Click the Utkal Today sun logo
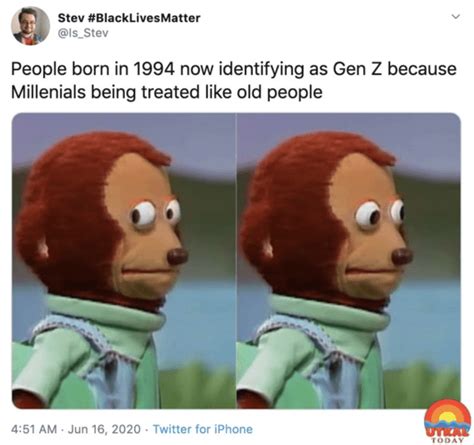 [x=448, y=419]
